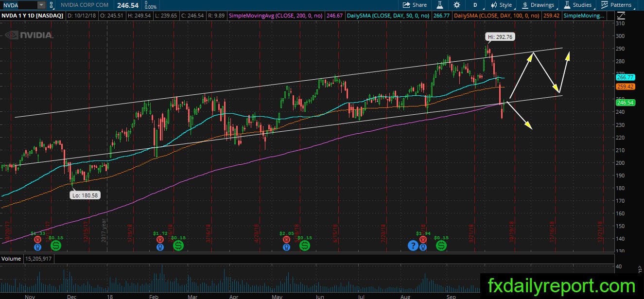This screenshot has width=644, height=299.
Task: Click the Nov label on time axis
Action: click(29, 296)
